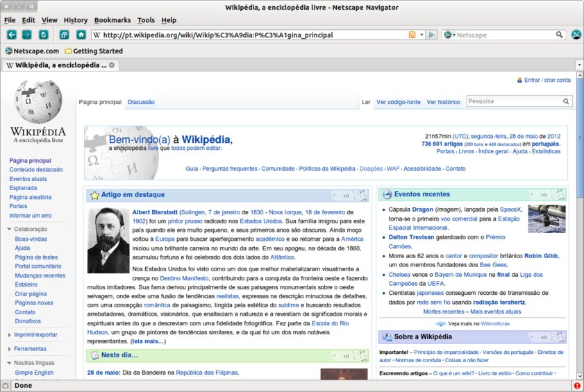Click the star icon beside Artigo em destaque
Screen dimensions: 584x392
95,195
